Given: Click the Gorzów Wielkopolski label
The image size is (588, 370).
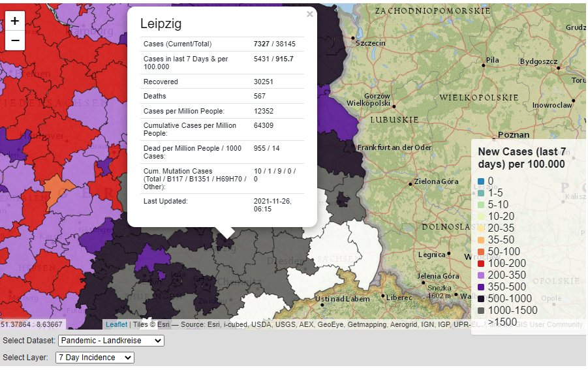Looking at the screenshot, I should click(x=369, y=100).
